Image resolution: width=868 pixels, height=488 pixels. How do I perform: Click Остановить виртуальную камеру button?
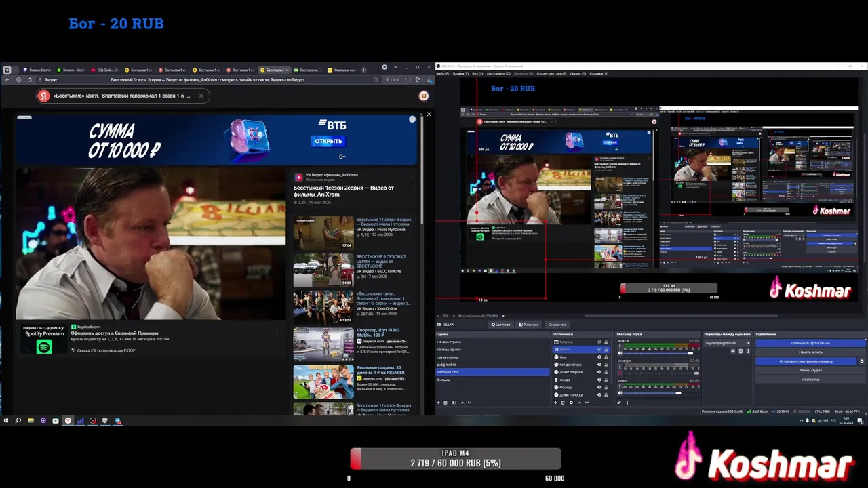pyautogui.click(x=806, y=361)
